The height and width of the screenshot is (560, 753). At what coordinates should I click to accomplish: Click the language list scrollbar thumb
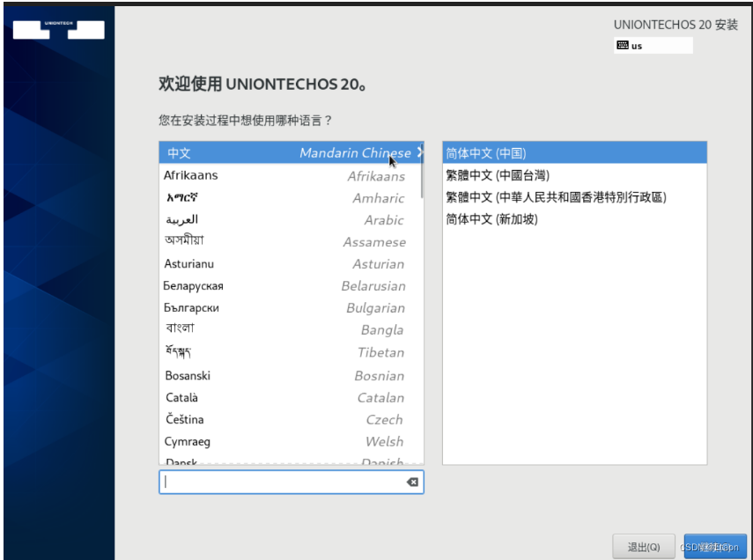coord(422,171)
